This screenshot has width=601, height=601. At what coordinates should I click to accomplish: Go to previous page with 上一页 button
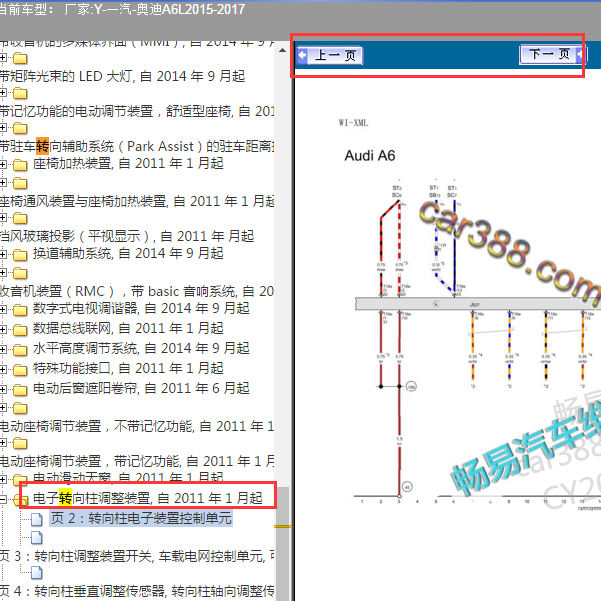[x=330, y=56]
